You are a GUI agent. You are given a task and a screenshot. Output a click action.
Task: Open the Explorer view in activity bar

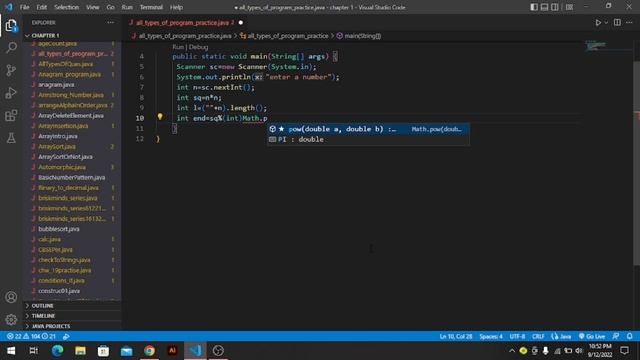(x=11, y=26)
